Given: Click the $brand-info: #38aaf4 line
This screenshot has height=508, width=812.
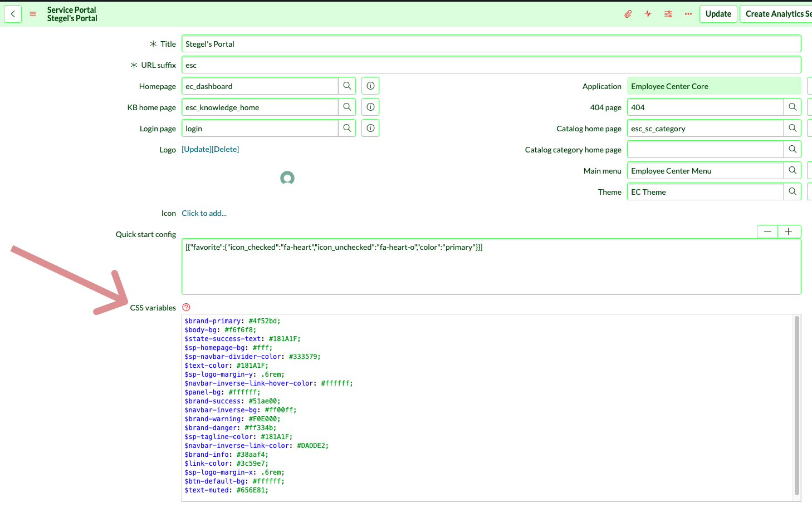Looking at the screenshot, I should tap(226, 455).
